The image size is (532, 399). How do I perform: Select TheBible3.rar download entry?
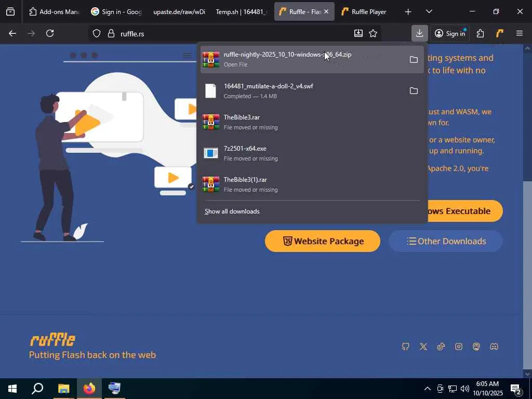pyautogui.click(x=312, y=122)
